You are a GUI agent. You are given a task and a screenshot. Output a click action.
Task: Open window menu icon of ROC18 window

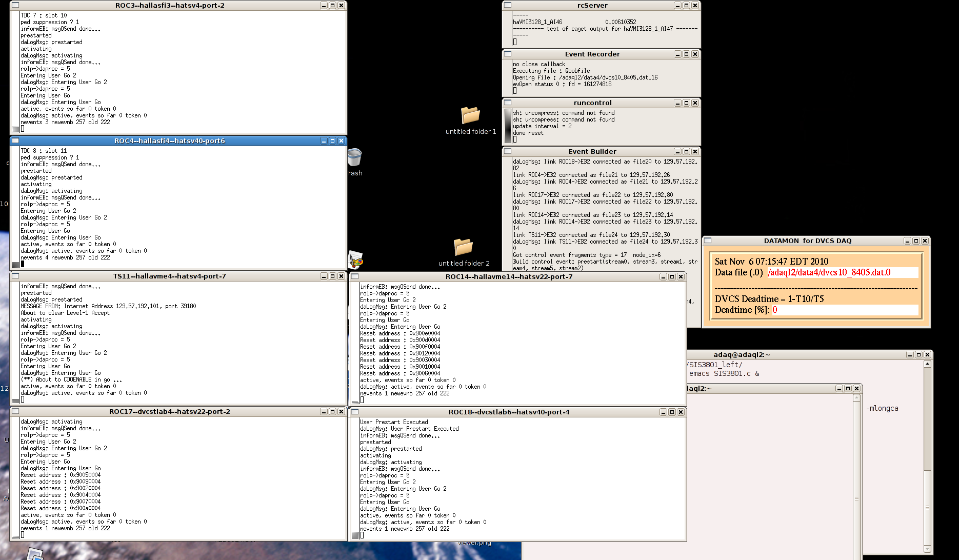coord(355,412)
